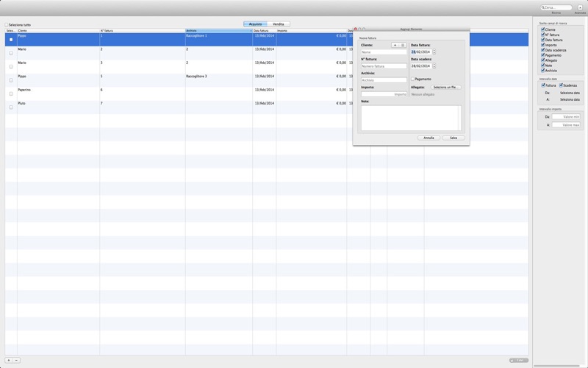
Task: Uncheck the Data fattura search field checkbox
Action: pos(542,40)
